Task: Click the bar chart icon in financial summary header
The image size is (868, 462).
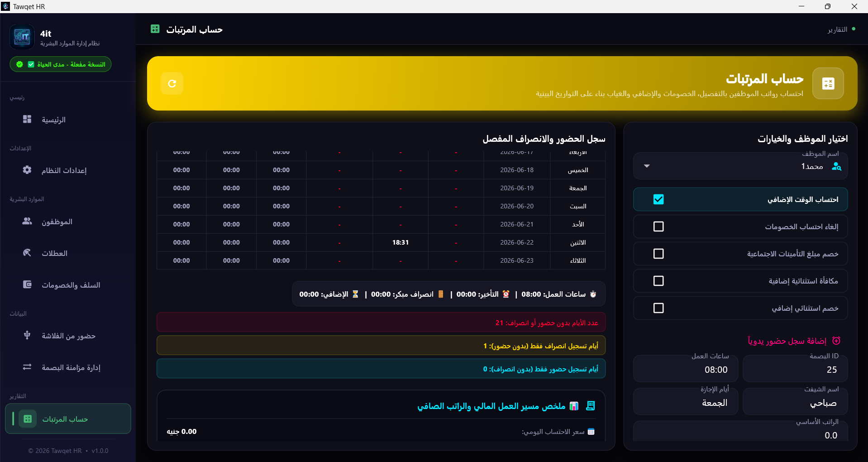Action: click(574, 406)
